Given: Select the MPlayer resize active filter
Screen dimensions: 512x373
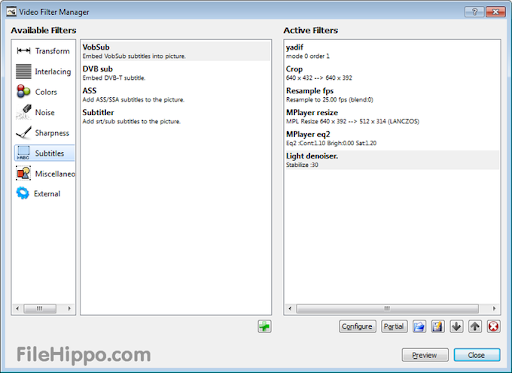Looking at the screenshot, I should pos(392,116).
